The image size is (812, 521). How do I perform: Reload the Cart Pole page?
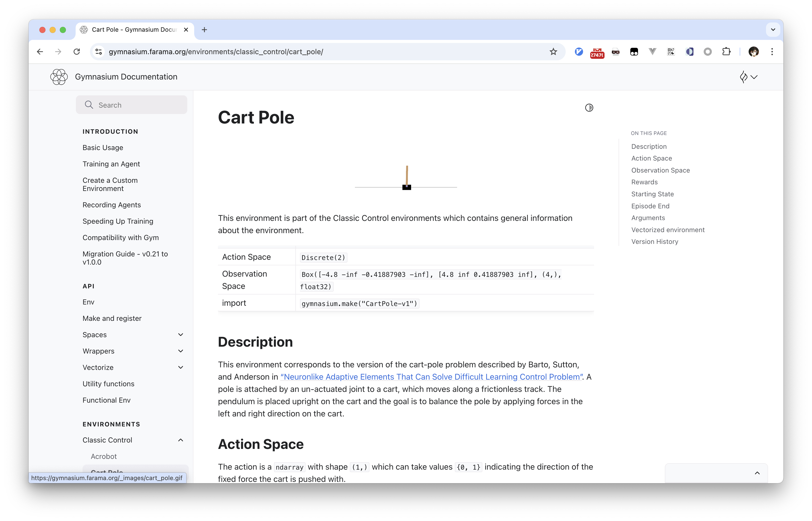[77, 51]
